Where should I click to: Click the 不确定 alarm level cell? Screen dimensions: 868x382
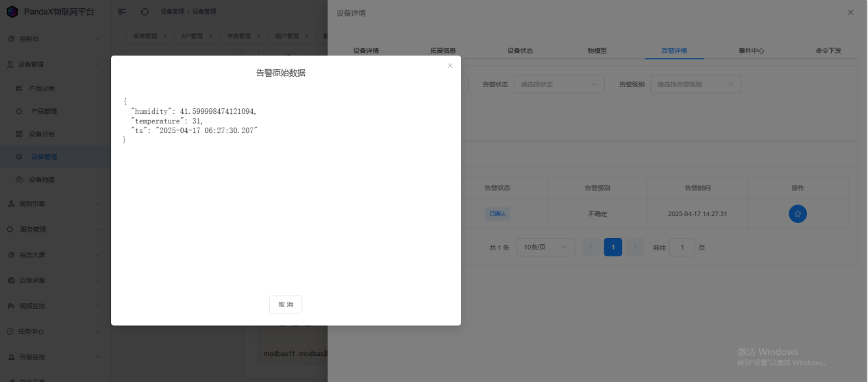pos(597,214)
